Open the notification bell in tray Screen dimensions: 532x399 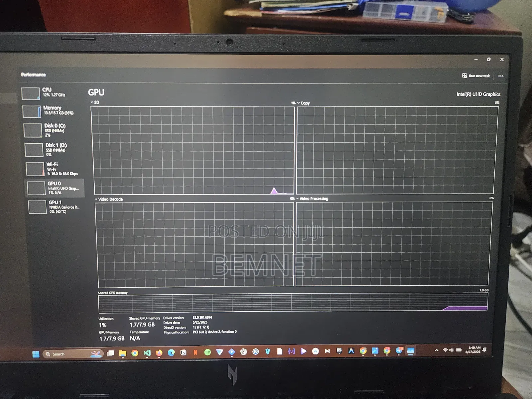(485, 349)
